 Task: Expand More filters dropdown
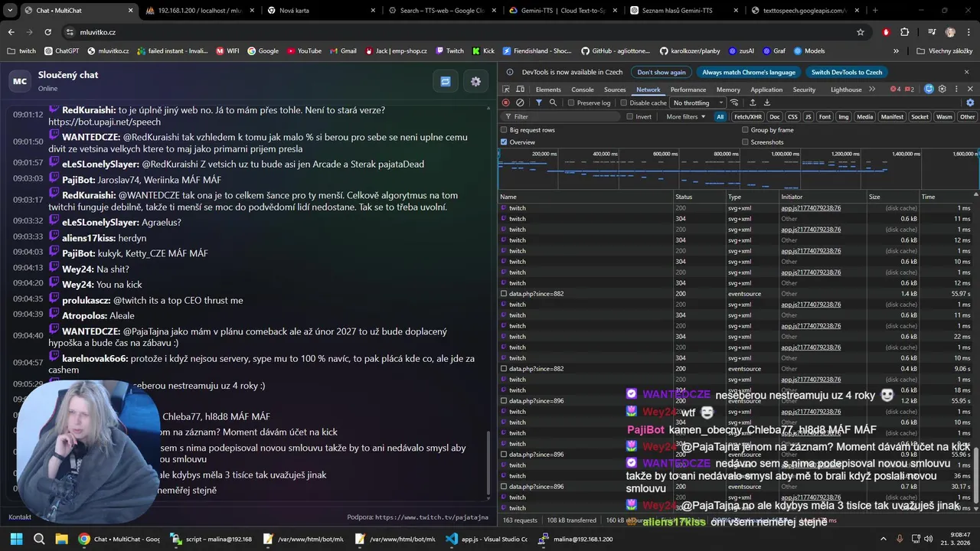click(x=685, y=117)
